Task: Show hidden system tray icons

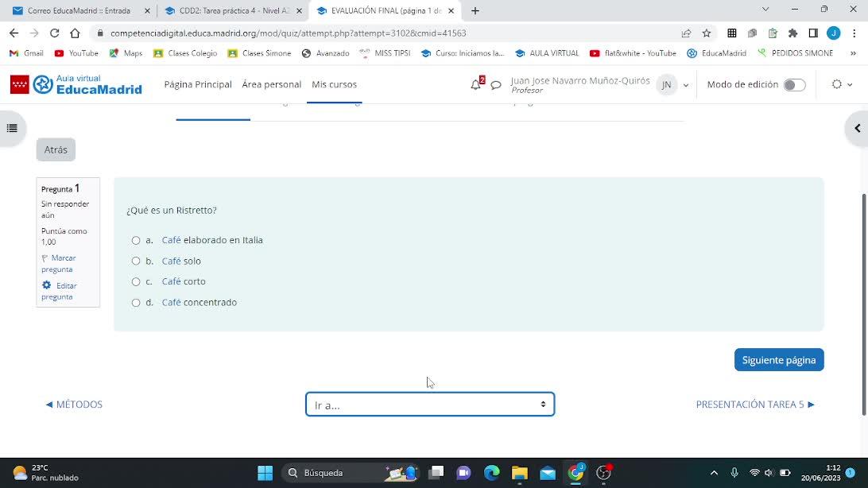Action: [714, 473]
